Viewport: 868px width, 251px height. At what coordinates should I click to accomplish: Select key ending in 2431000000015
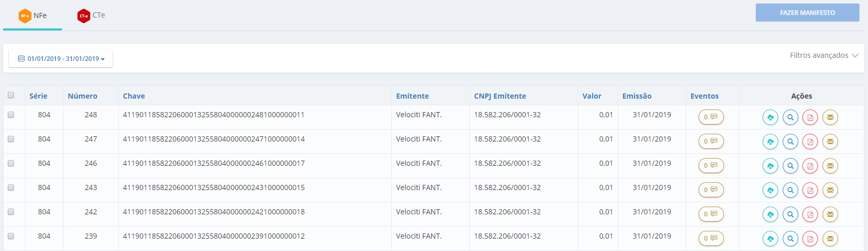[214, 187]
